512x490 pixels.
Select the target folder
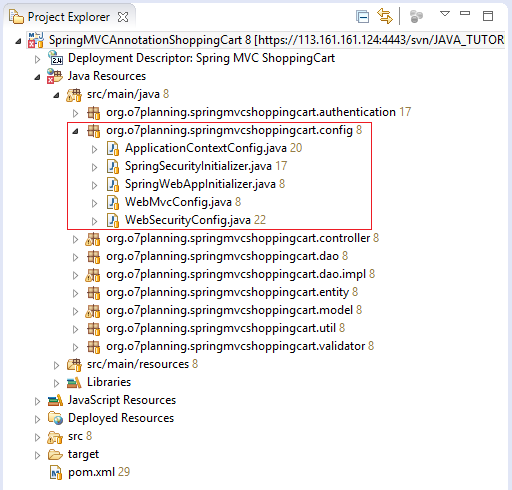point(83,454)
